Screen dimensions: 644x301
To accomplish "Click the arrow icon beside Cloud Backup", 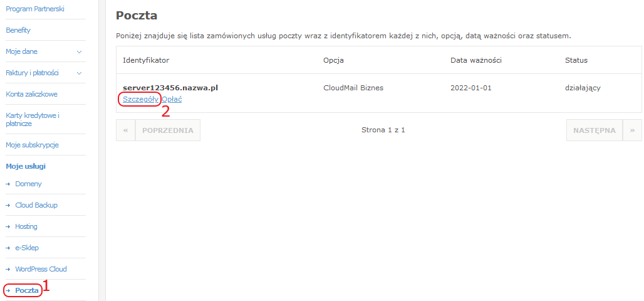I will pyautogui.click(x=8, y=205).
